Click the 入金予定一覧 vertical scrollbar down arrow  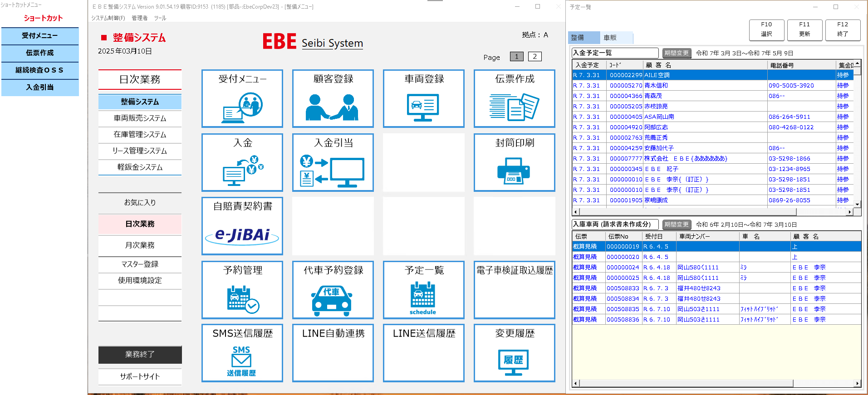(857, 205)
